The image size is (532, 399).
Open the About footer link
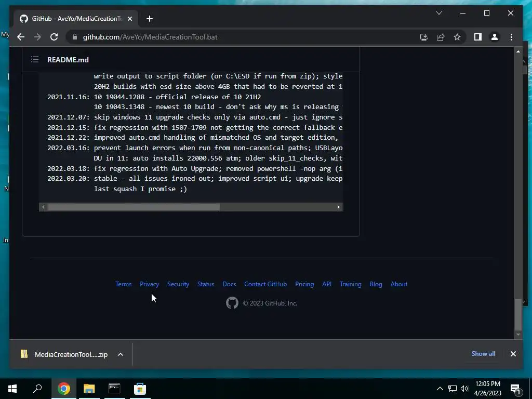[x=398, y=284]
